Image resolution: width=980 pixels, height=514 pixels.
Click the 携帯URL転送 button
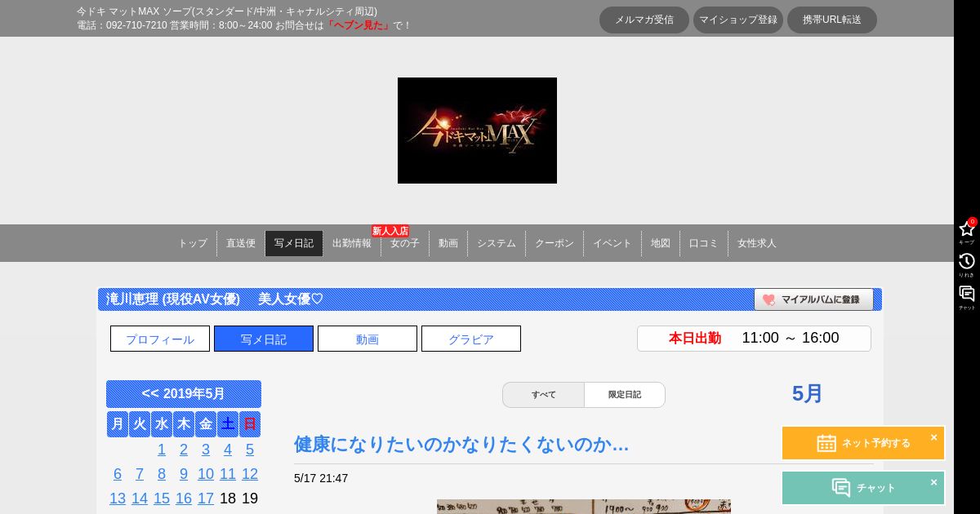pos(832,20)
